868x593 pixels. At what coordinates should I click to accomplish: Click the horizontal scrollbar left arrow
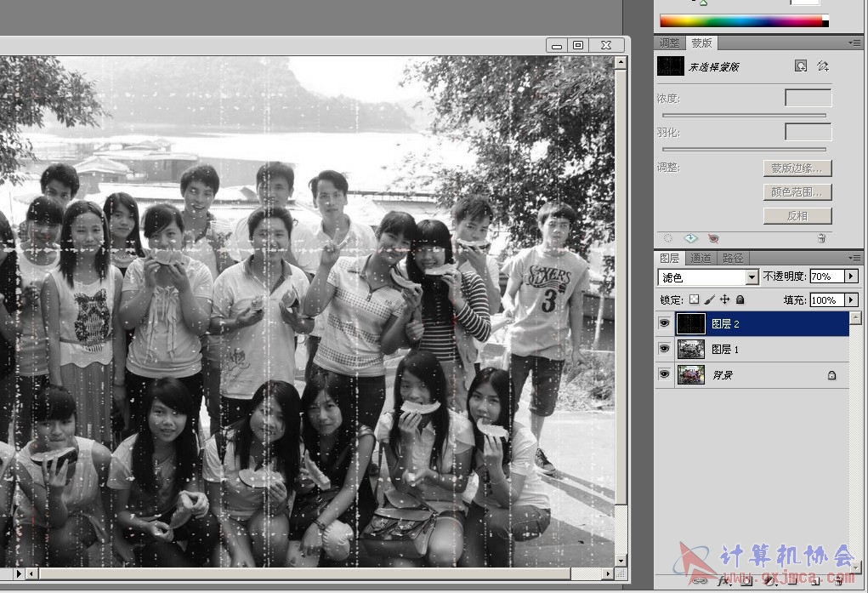point(31,573)
